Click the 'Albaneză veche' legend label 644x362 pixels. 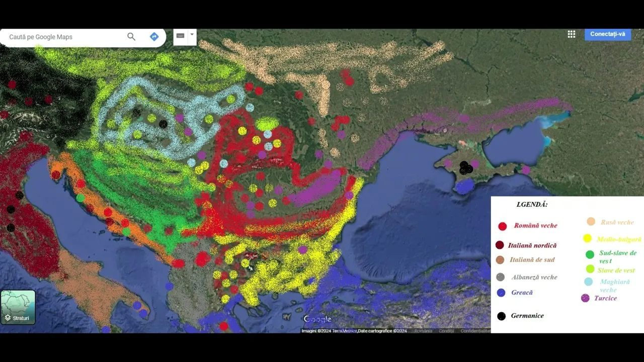tap(534, 277)
